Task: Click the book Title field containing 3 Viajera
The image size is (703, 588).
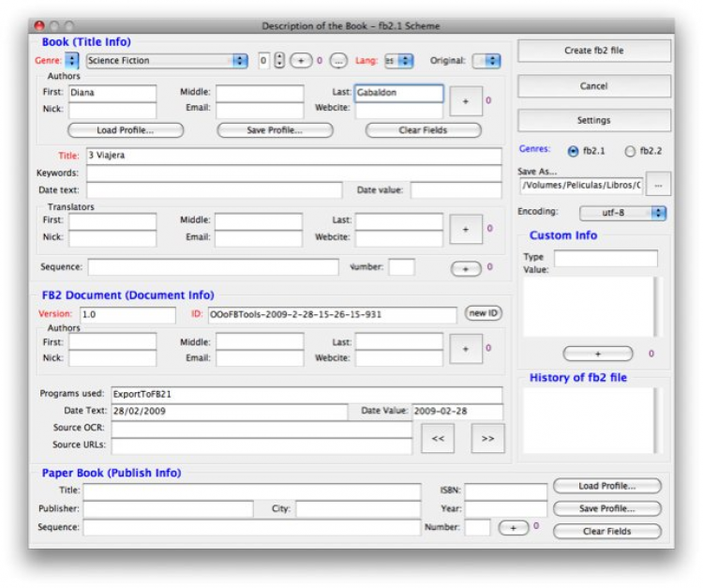Action: (x=292, y=156)
